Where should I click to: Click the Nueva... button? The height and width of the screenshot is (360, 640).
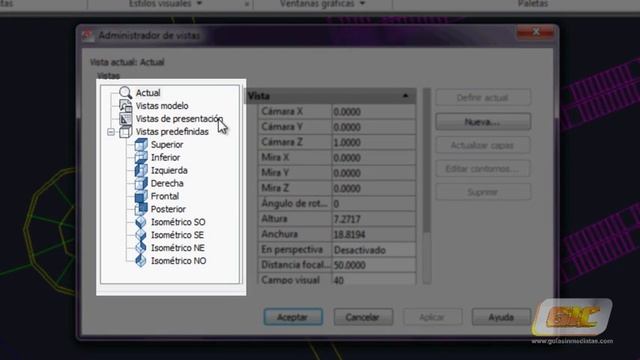click(483, 122)
